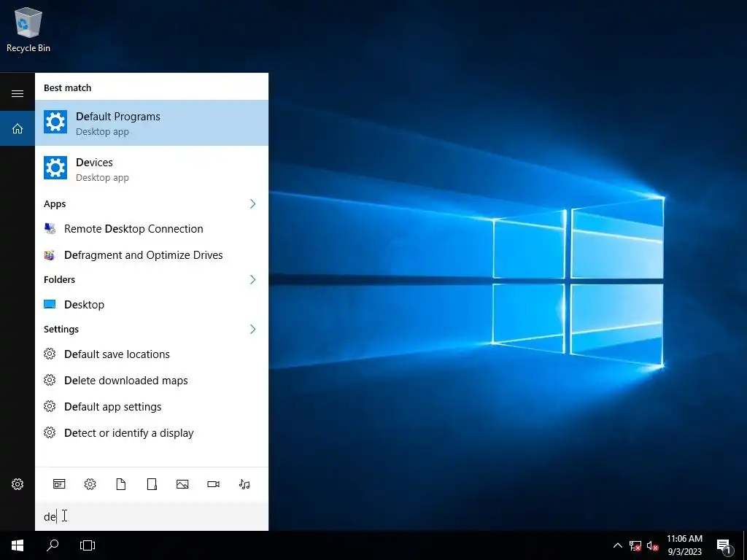Filter search results by Music
Image resolution: width=747 pixels, height=560 pixels.
[244, 484]
